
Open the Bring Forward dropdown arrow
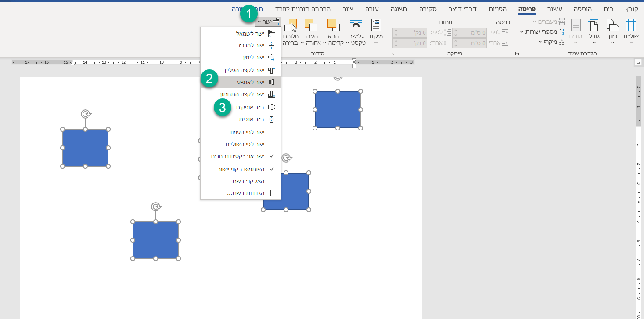[x=325, y=43]
